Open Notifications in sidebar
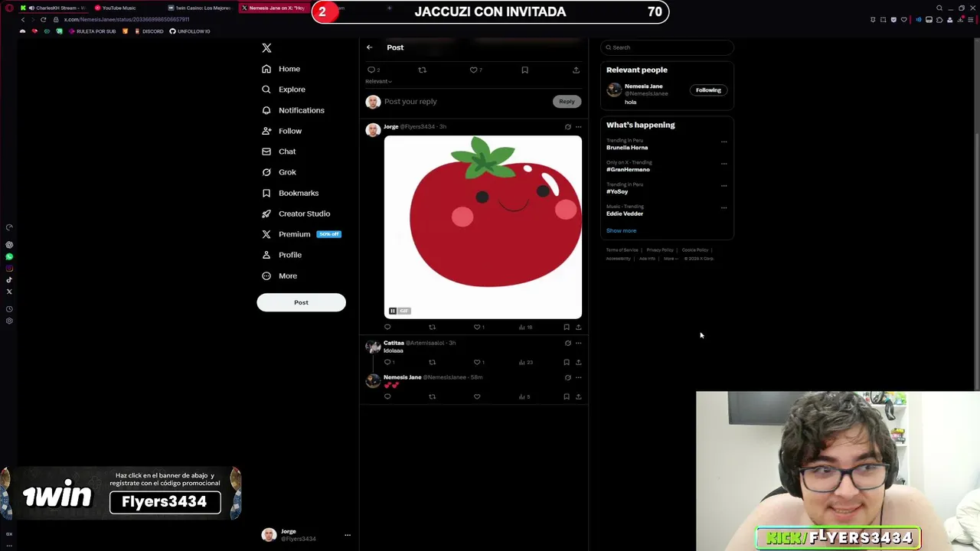Viewport: 980px width, 551px height. pyautogui.click(x=293, y=110)
